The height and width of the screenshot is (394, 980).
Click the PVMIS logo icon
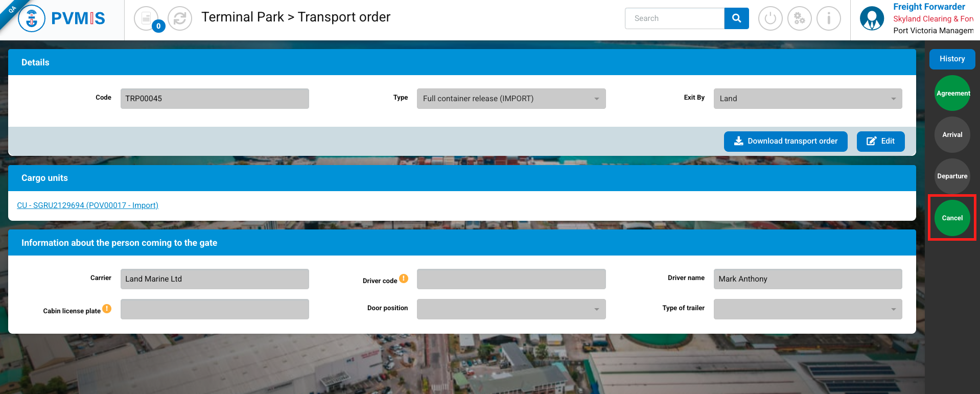coord(32,19)
